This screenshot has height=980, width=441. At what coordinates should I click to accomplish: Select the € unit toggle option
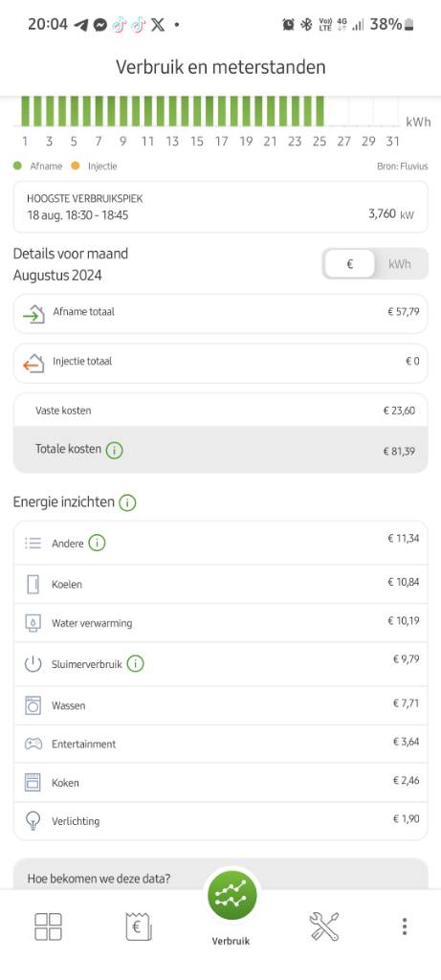pos(350,264)
